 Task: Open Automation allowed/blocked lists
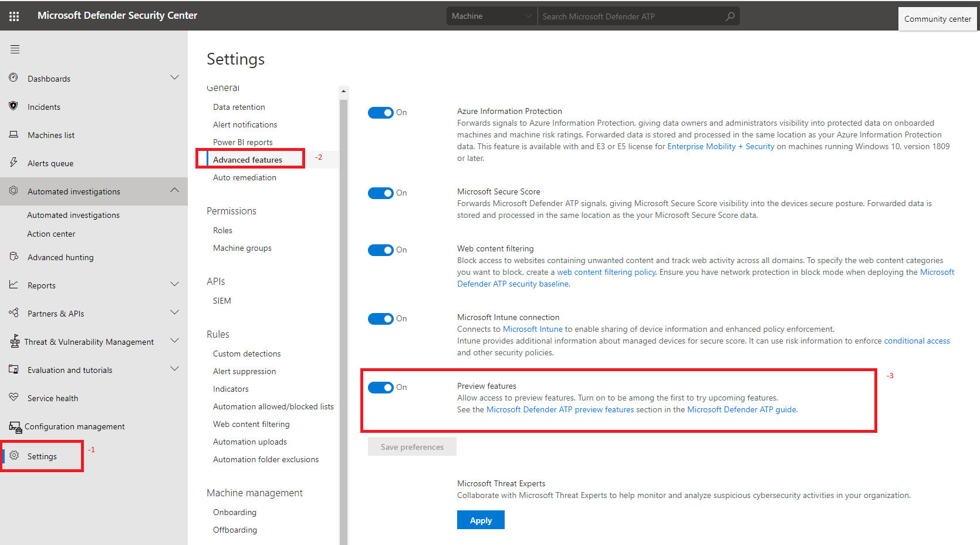[273, 406]
